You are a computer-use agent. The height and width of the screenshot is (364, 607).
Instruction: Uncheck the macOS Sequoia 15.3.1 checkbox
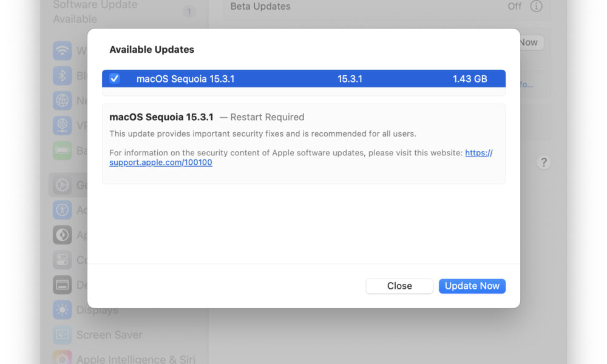(114, 78)
